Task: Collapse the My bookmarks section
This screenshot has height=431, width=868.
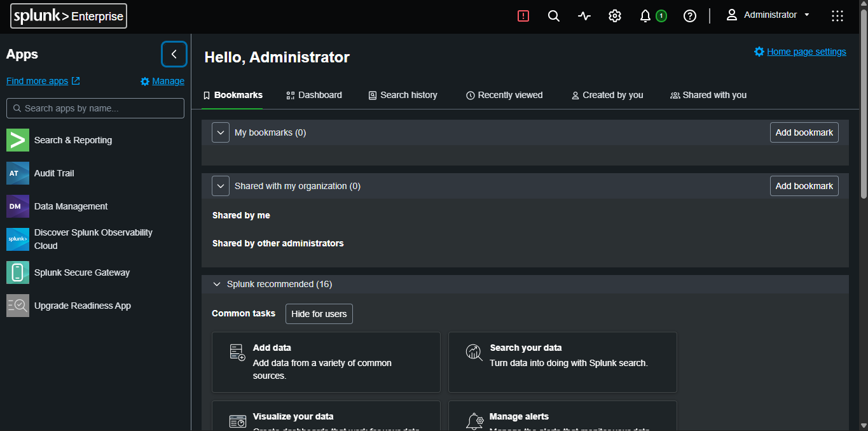Action: (x=221, y=132)
